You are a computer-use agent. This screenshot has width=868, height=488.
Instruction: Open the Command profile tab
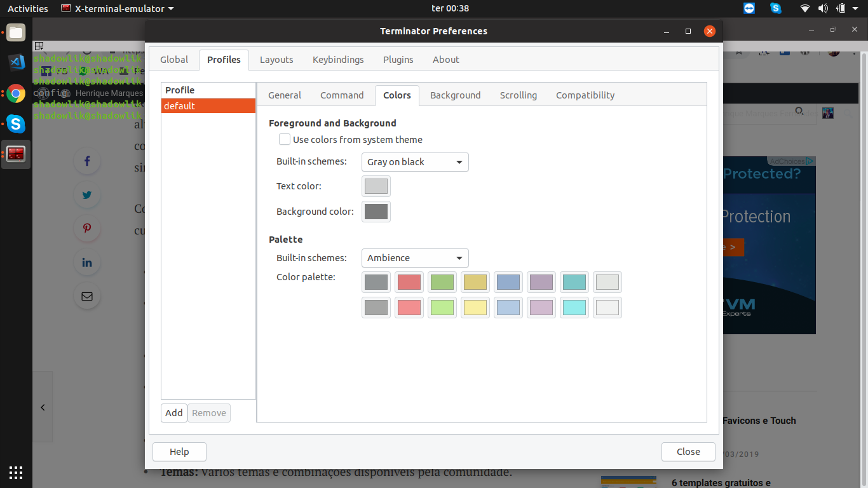342,95
